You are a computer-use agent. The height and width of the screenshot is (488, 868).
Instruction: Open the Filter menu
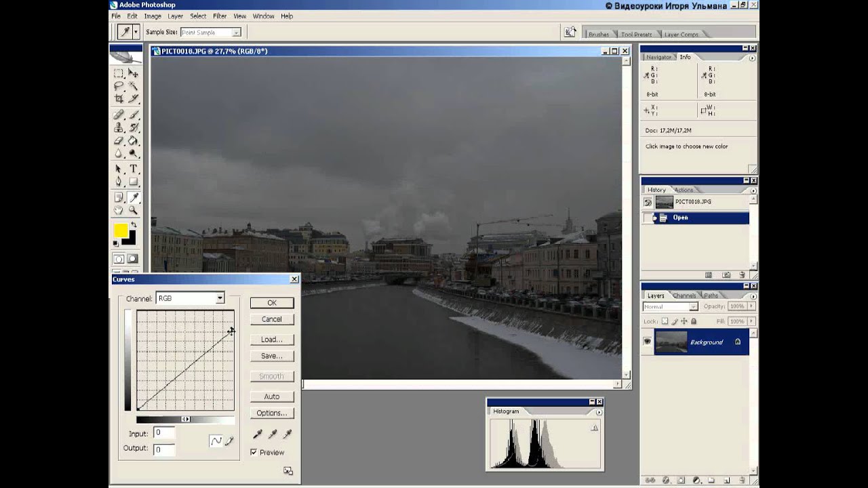(x=220, y=16)
